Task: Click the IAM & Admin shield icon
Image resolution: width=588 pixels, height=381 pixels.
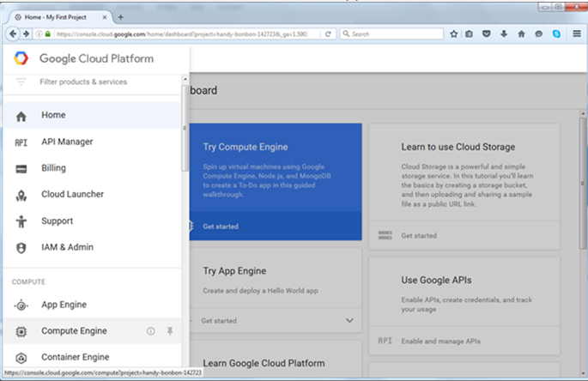Action: point(21,248)
